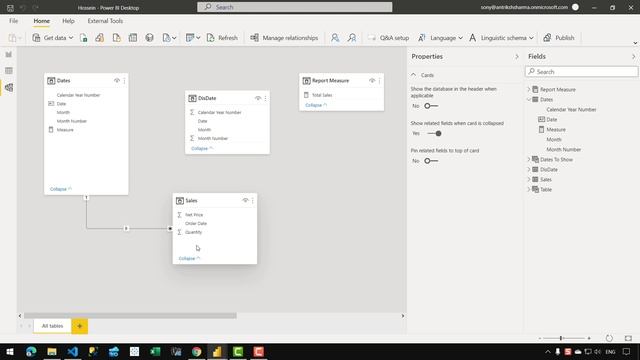640x360 pixels.
Task: Collapse the Sales table card
Action: click(x=189, y=258)
